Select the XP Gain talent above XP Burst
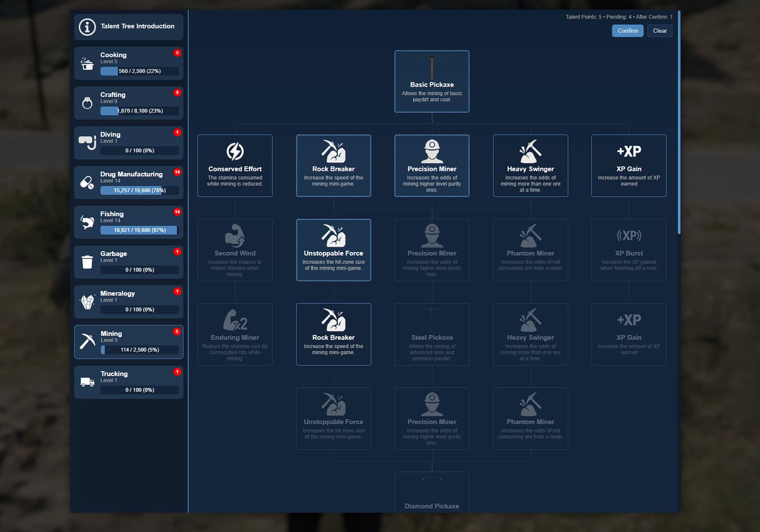Image resolution: width=760 pixels, height=532 pixels. tap(629, 166)
